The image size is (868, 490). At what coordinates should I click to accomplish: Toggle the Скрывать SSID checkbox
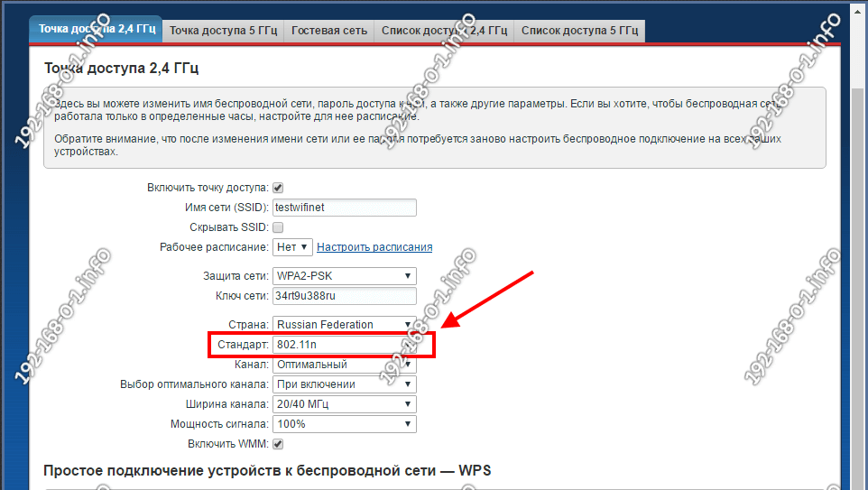278,227
